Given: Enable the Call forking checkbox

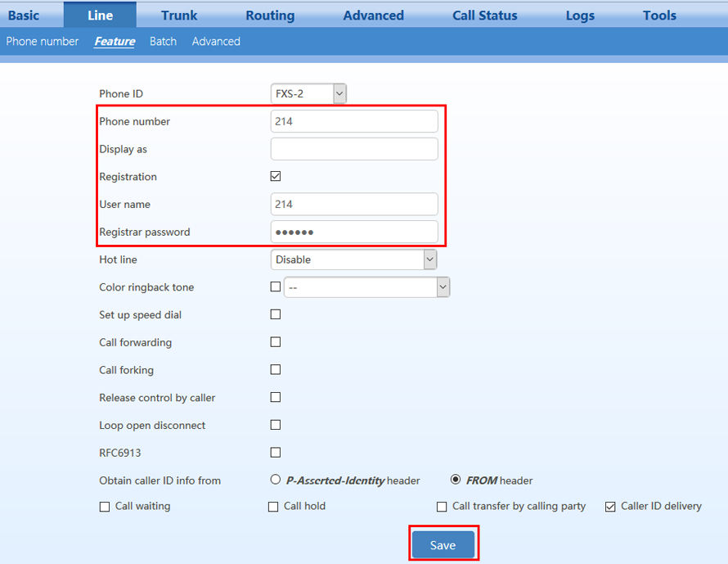Looking at the screenshot, I should coord(276,370).
